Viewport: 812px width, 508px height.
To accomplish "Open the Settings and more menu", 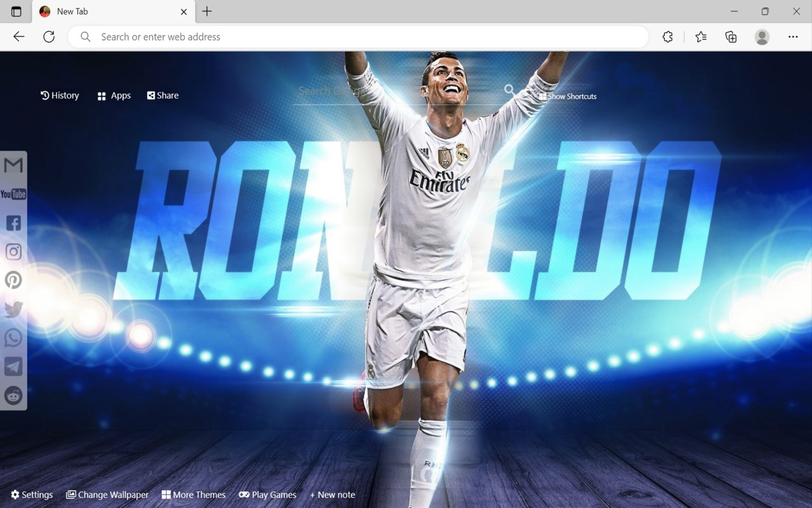I will [x=793, y=37].
